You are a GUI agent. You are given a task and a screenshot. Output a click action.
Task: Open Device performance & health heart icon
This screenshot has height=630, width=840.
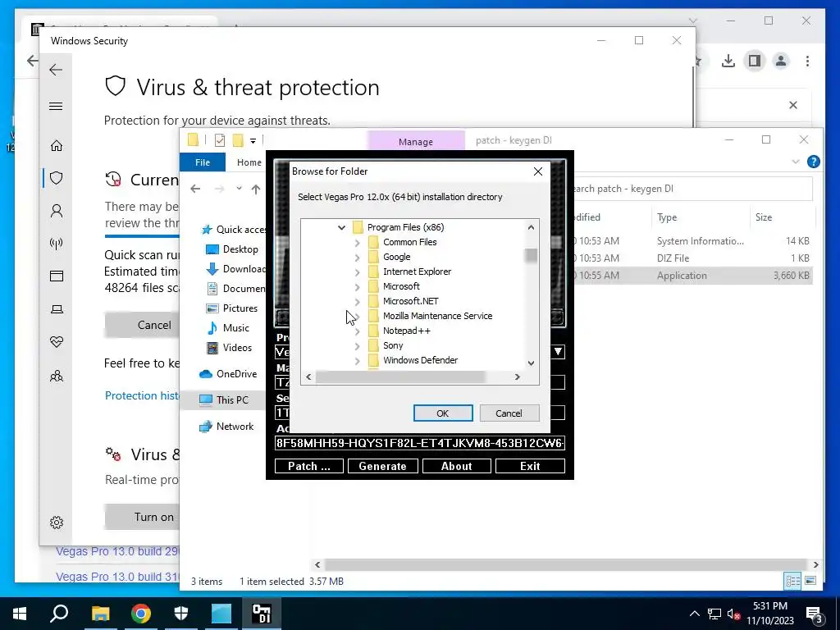tap(57, 342)
